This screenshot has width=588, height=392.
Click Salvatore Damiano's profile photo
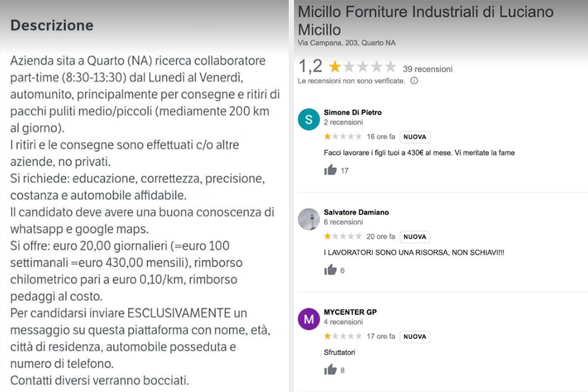click(x=308, y=220)
